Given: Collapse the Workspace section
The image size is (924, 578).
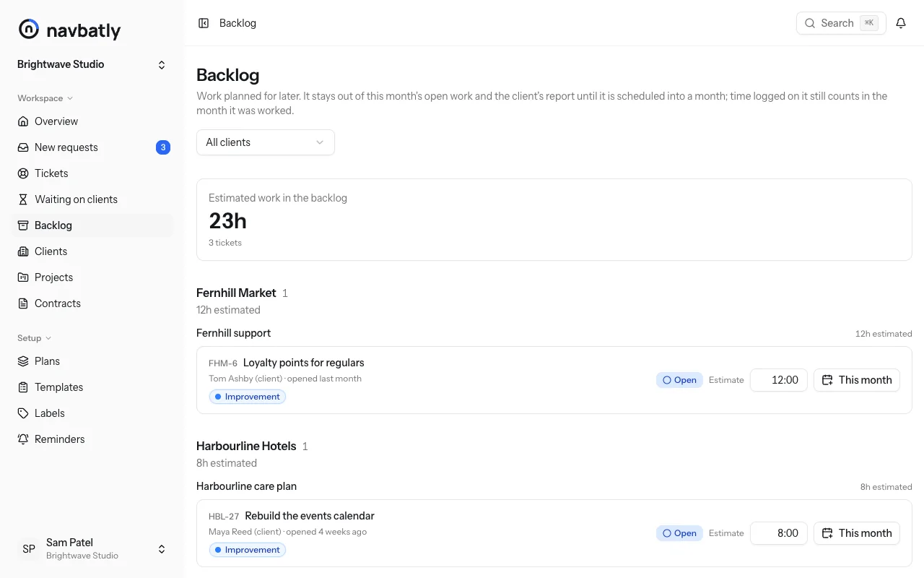Looking at the screenshot, I should click(45, 98).
